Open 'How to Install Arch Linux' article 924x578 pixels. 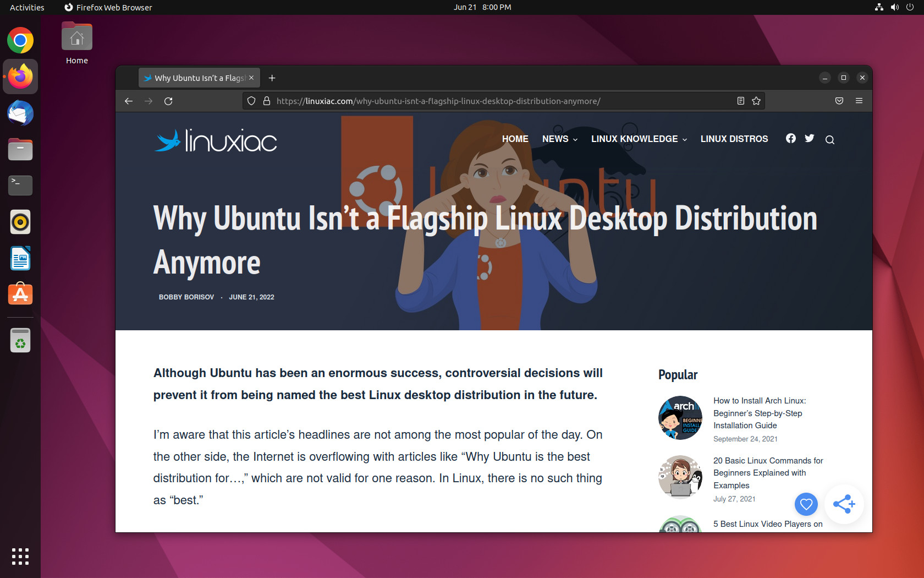[x=760, y=413]
